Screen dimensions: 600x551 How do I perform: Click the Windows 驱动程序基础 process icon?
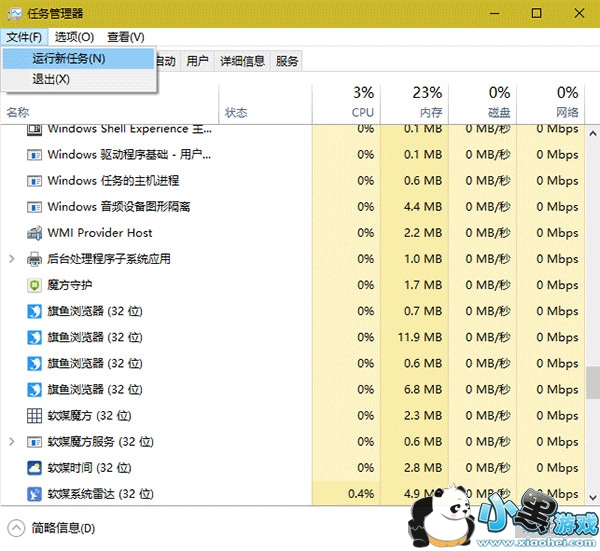pos(34,155)
